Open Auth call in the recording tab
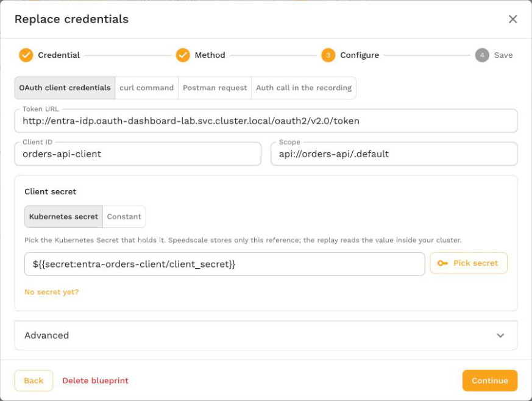 [303, 88]
